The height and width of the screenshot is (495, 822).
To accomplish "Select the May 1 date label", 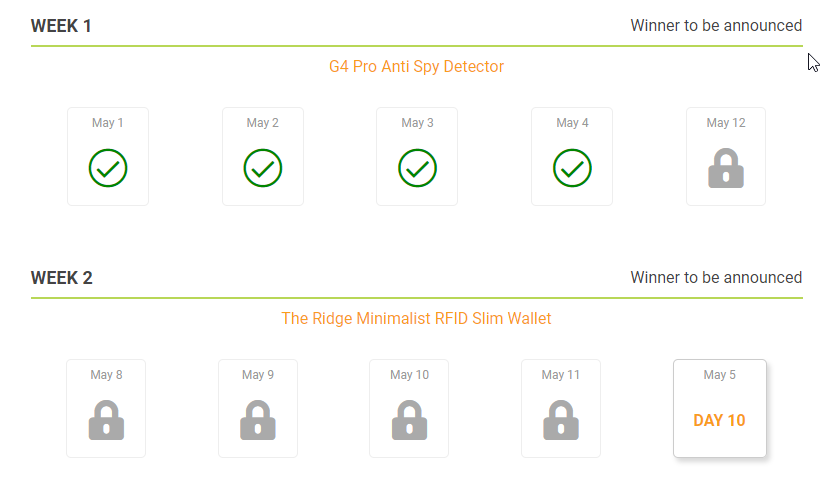I will [x=108, y=123].
